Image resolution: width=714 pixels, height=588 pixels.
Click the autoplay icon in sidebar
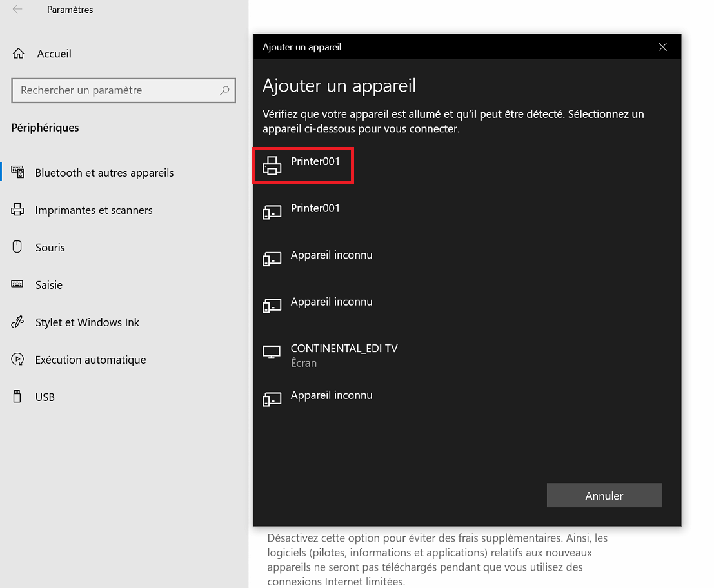17,359
